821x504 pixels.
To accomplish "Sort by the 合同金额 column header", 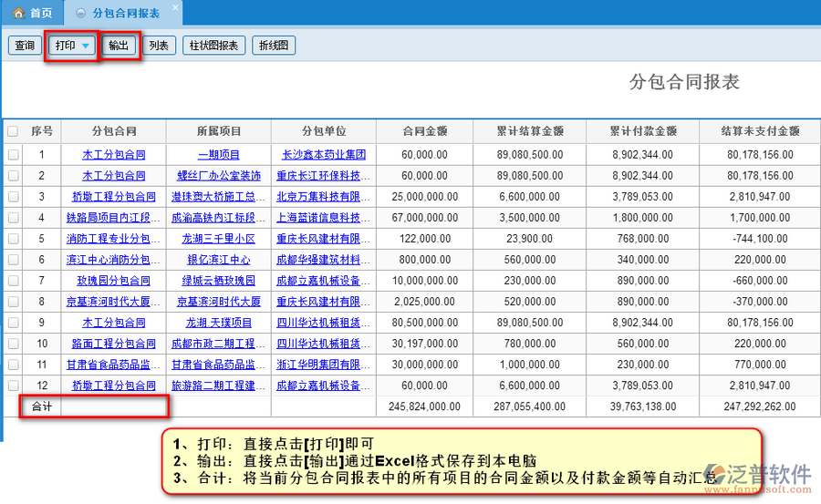I will [x=424, y=131].
